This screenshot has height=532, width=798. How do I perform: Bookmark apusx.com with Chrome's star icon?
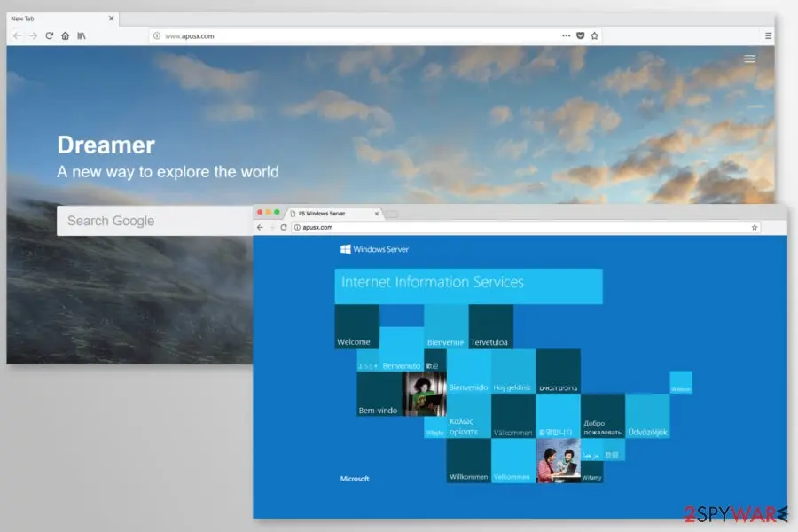[755, 228]
